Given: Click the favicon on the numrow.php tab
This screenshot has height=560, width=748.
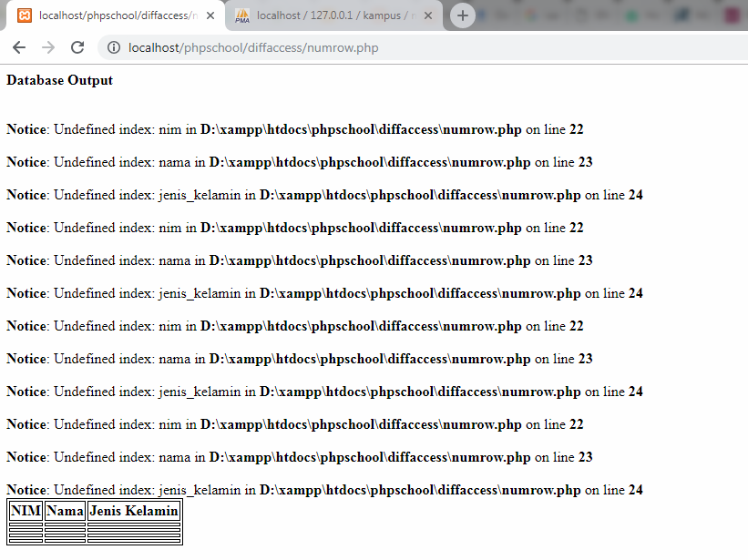Looking at the screenshot, I should [26, 15].
